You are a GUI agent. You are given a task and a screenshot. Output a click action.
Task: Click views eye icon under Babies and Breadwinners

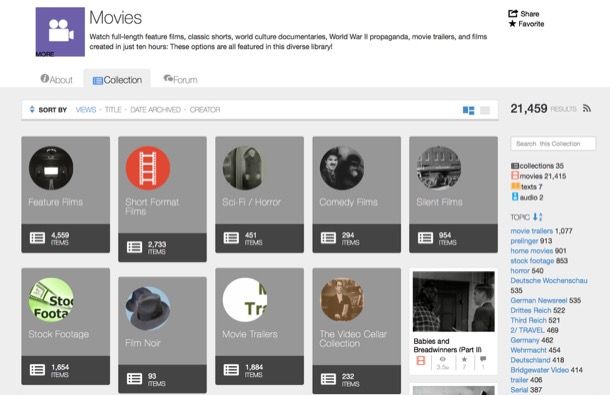(x=443, y=359)
